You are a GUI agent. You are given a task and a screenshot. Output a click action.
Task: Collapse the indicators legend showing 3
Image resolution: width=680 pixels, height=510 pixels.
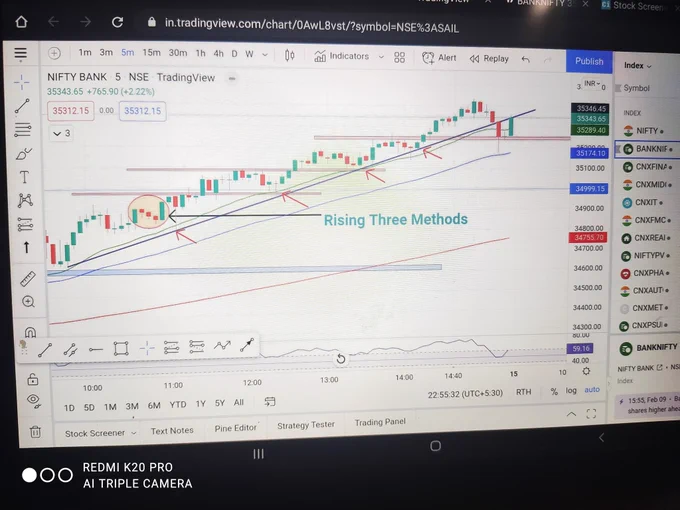(x=61, y=133)
